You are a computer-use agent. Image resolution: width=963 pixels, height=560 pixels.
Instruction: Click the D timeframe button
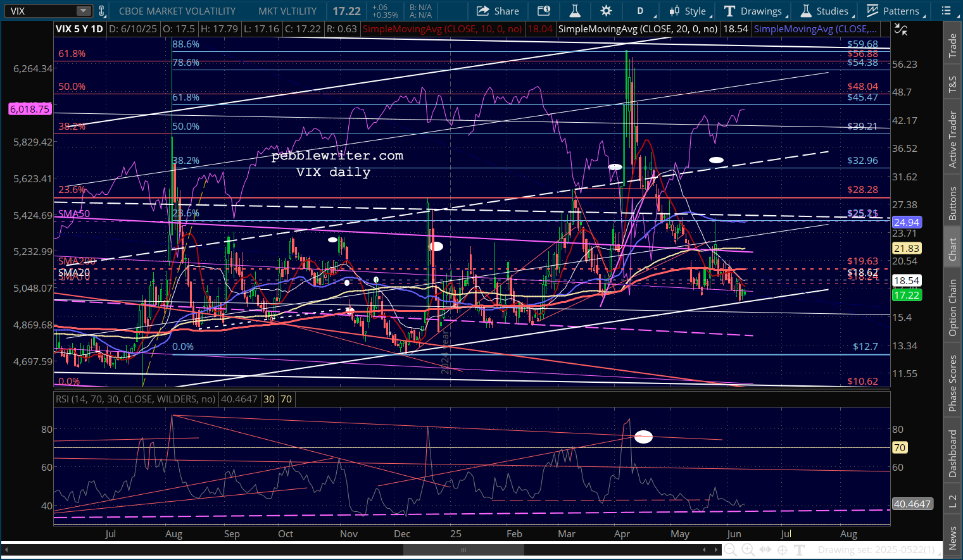click(640, 11)
